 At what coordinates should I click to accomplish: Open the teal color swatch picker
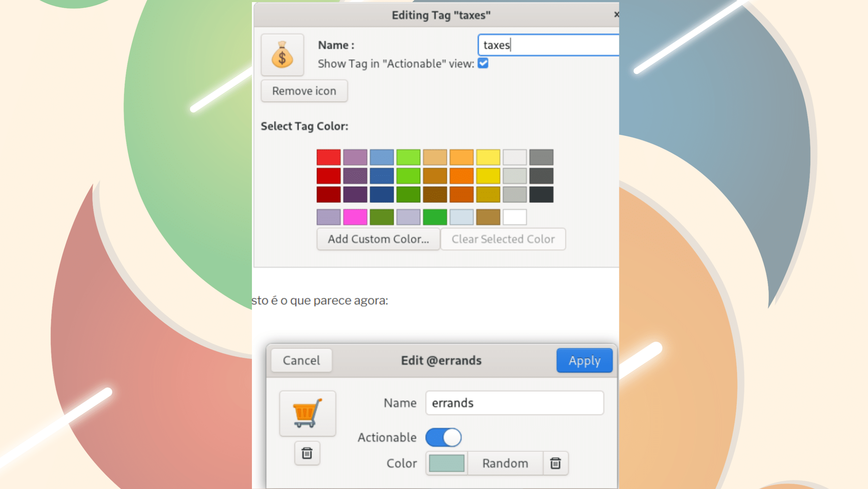446,463
